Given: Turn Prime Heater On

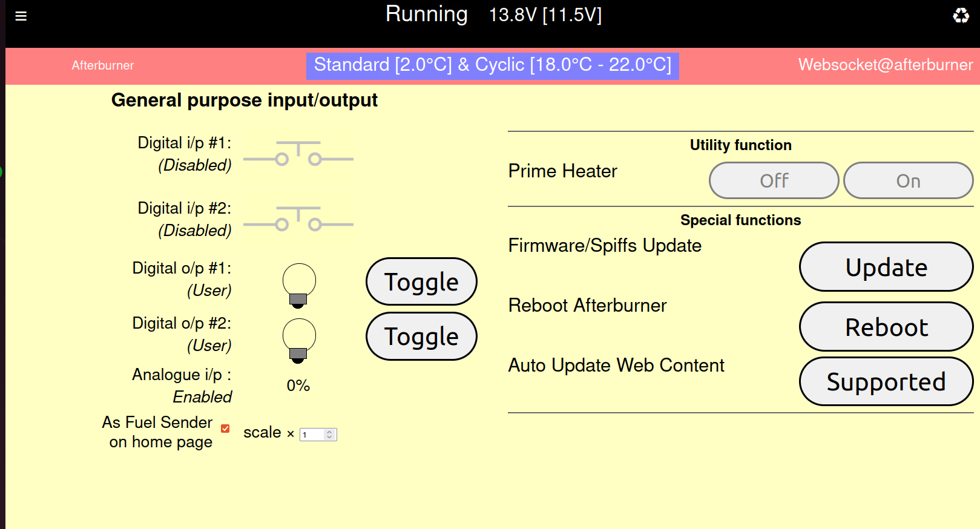Looking at the screenshot, I should pos(908,180).
